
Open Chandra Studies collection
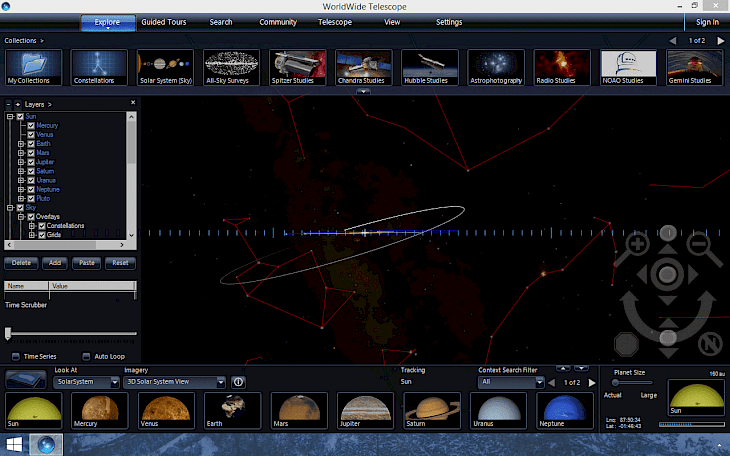364,68
